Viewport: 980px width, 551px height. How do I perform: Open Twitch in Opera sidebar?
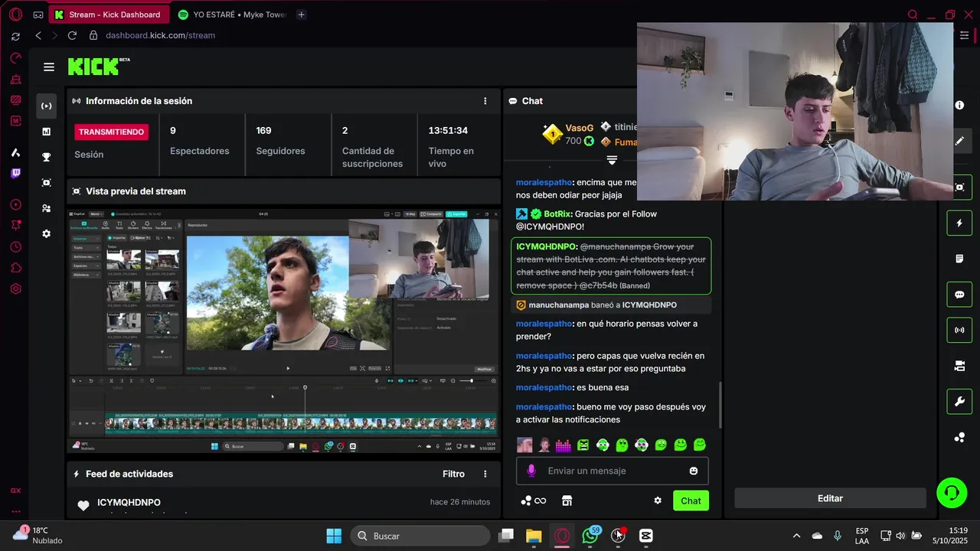[15, 174]
